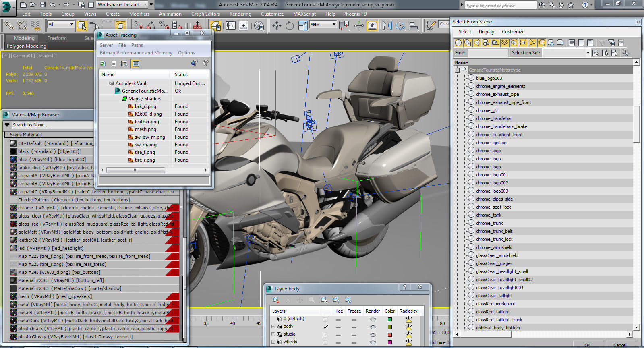Image resolution: width=644 pixels, height=348 pixels.
Task: Toggle Hide for the body layer
Action: point(338,327)
